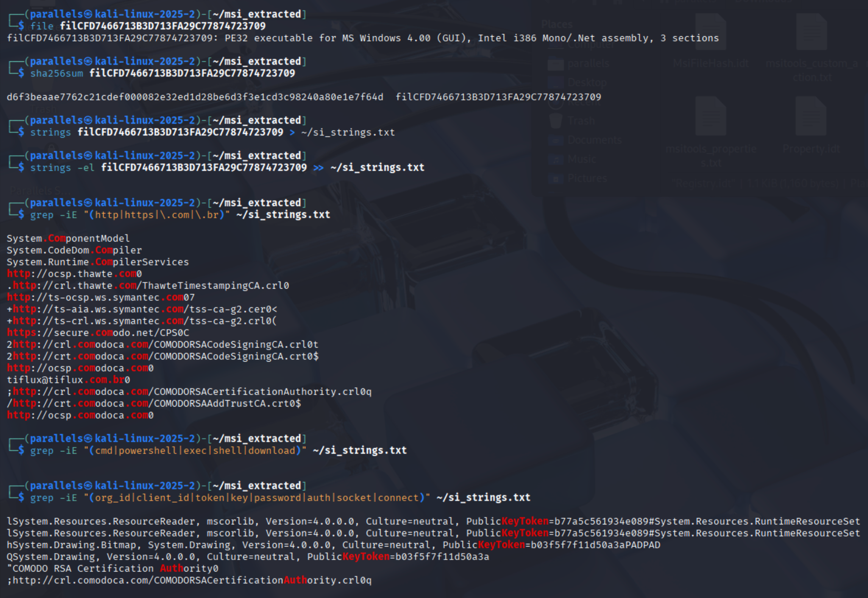This screenshot has width=868, height=598.
Task: Click the grep '(http|https|\.com|\.br)' command
Action: coord(180,215)
